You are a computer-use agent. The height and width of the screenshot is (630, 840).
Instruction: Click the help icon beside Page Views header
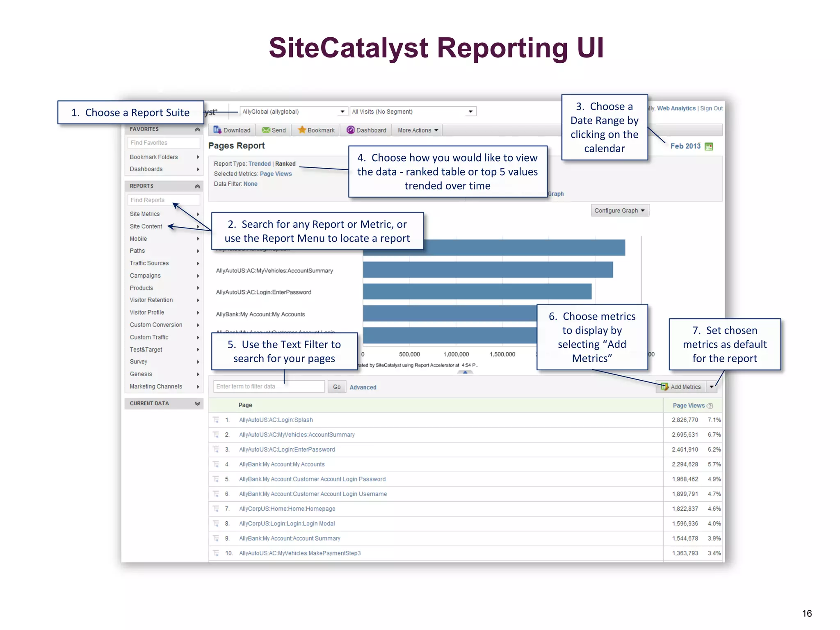pyautogui.click(x=710, y=406)
